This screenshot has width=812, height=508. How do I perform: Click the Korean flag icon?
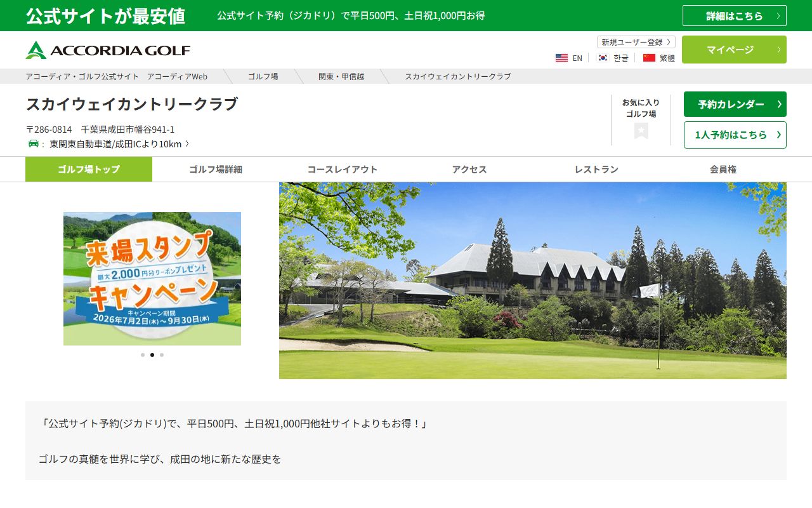pos(603,58)
